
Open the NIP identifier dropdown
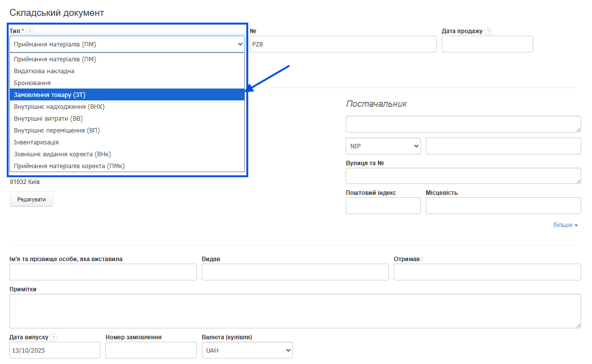coord(383,146)
